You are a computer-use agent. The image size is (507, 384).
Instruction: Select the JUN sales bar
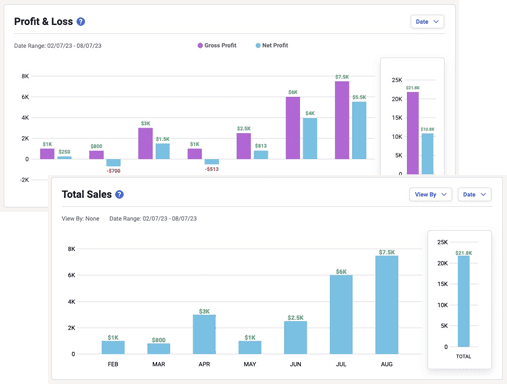pyautogui.click(x=295, y=338)
